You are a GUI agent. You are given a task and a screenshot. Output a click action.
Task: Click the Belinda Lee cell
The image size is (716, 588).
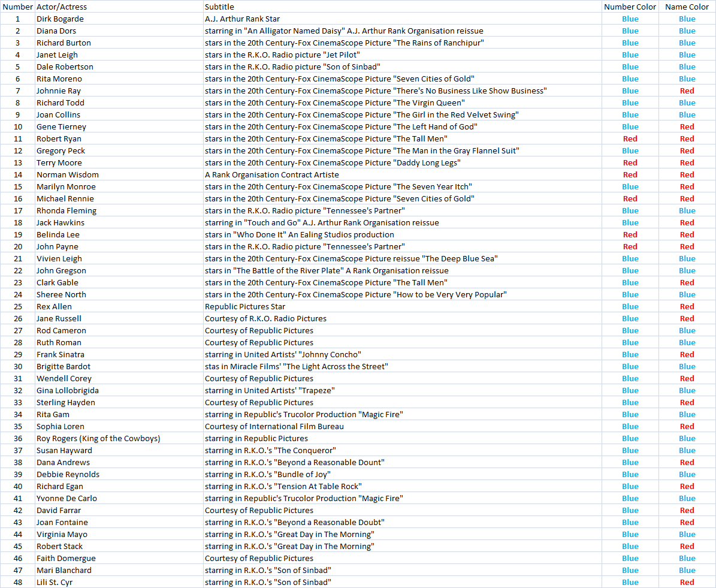119,234
